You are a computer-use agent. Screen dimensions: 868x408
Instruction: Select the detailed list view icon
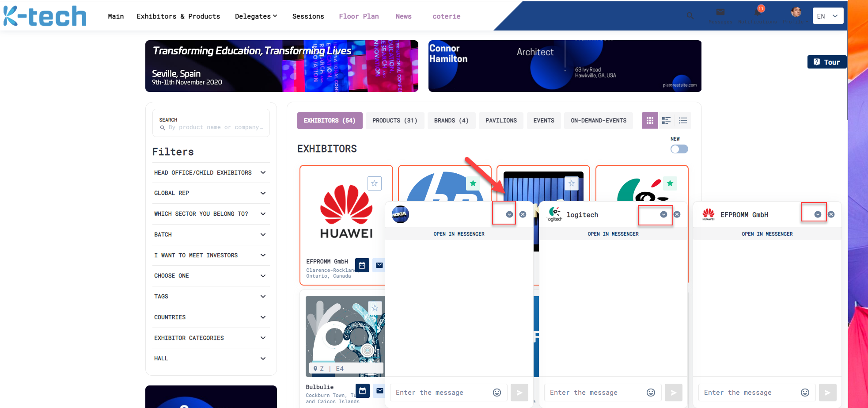coord(666,121)
